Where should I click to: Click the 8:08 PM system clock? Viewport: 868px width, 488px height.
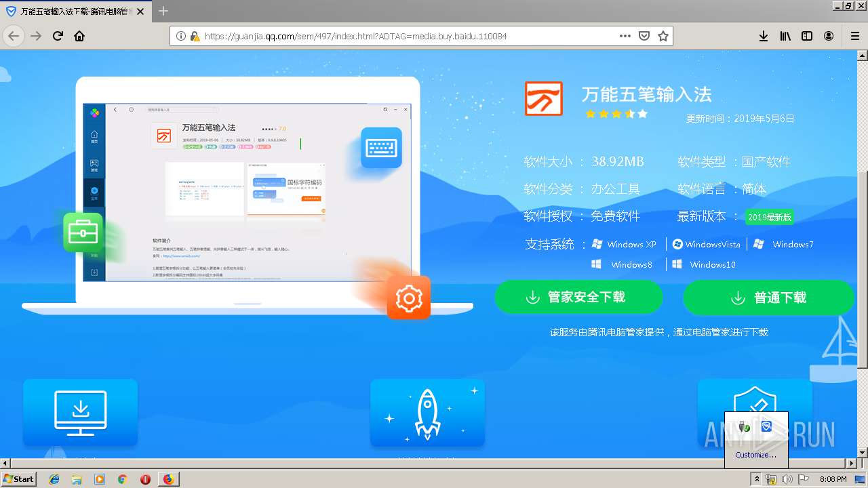(833, 479)
